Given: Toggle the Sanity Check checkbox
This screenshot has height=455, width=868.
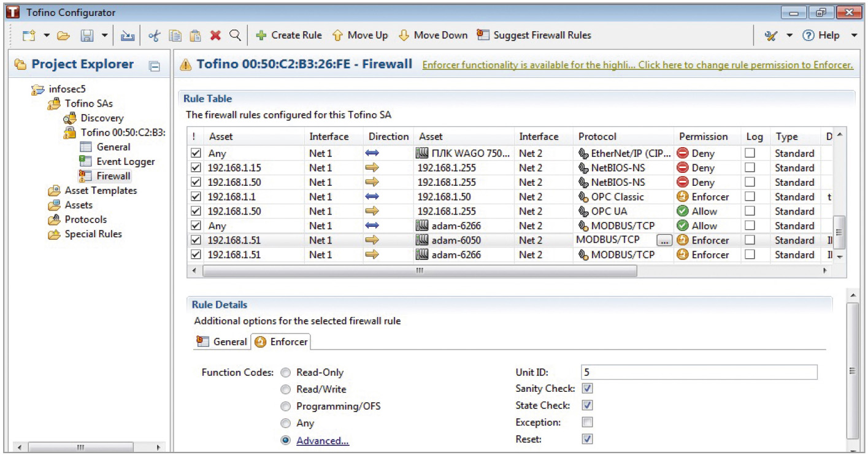Looking at the screenshot, I should [x=587, y=389].
